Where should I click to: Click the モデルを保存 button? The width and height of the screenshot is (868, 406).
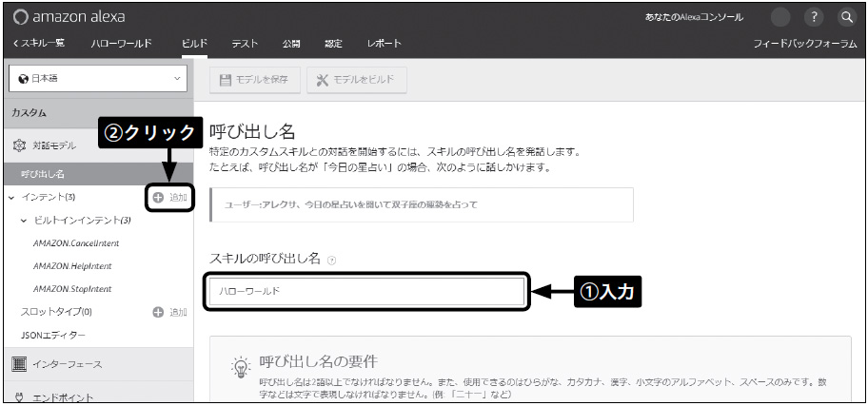click(x=255, y=80)
